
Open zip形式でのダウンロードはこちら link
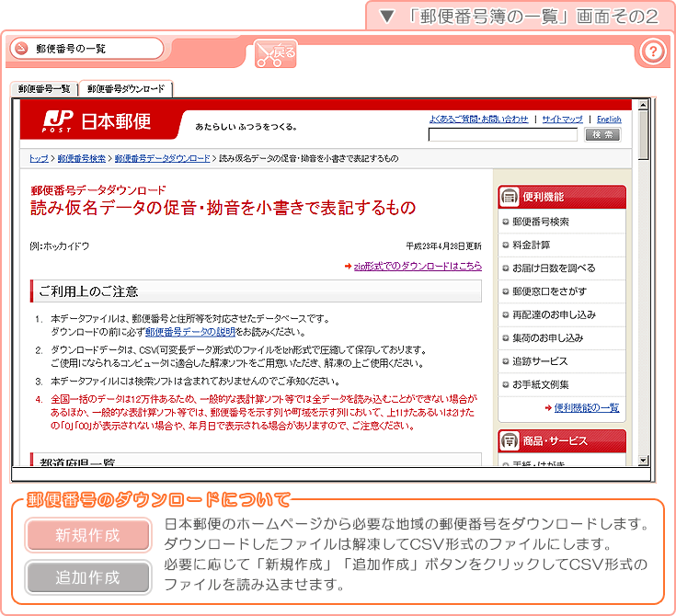point(417,266)
